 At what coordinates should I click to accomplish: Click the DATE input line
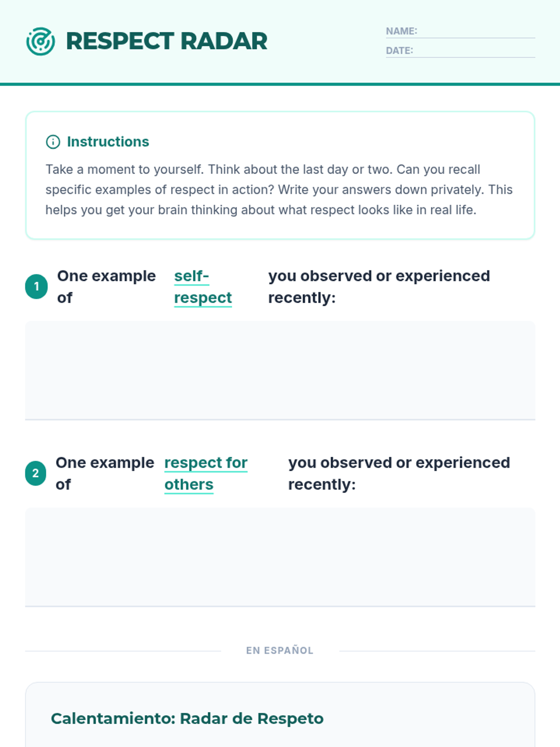click(474, 51)
